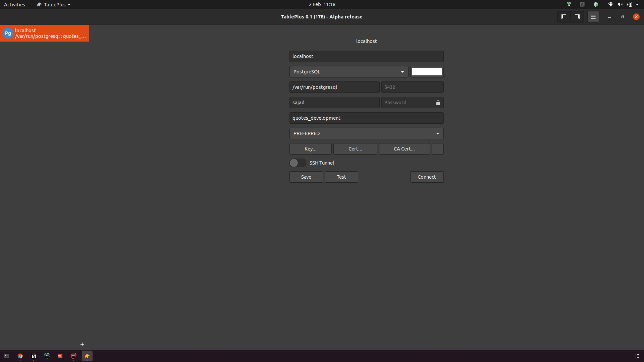Open the PostgreSQL database type dropdown
Screen dimensions: 644x362
[348, 71]
